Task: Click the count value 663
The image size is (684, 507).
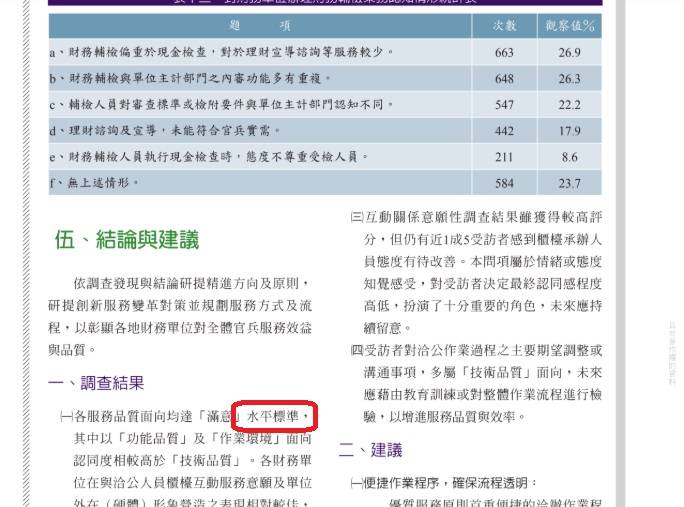Action: (x=504, y=52)
